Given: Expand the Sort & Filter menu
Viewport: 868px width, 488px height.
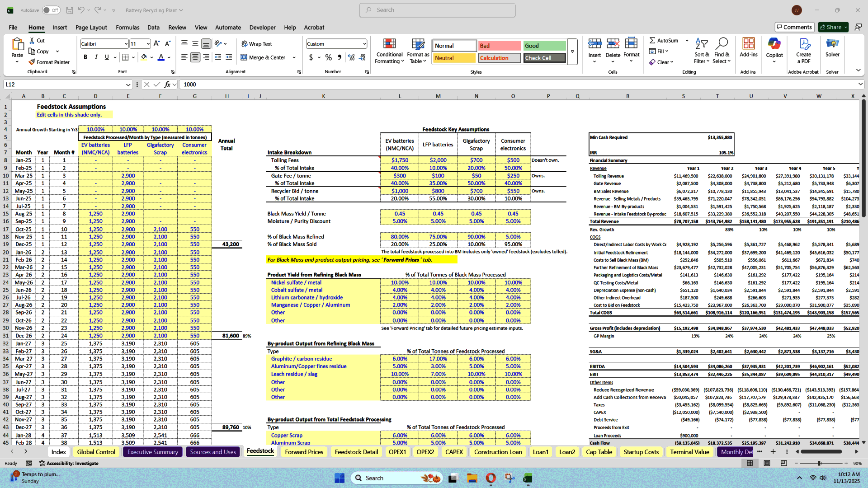Looking at the screenshot, I should click(x=701, y=51).
